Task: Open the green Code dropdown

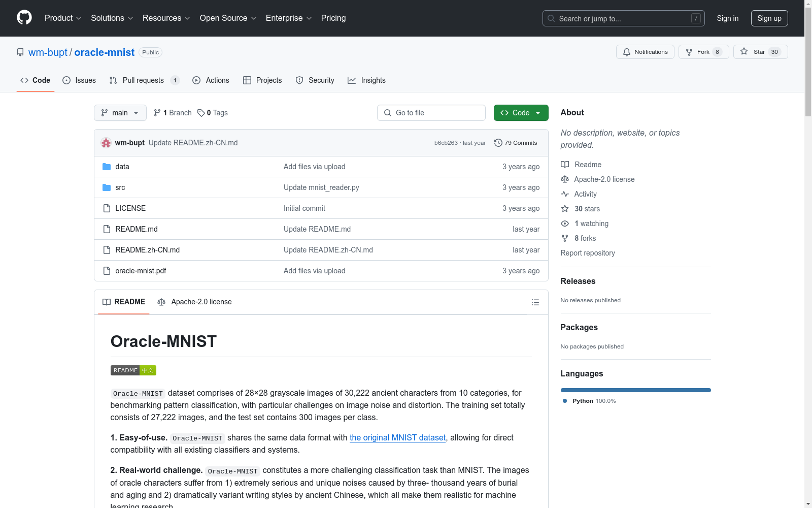Action: pos(521,113)
